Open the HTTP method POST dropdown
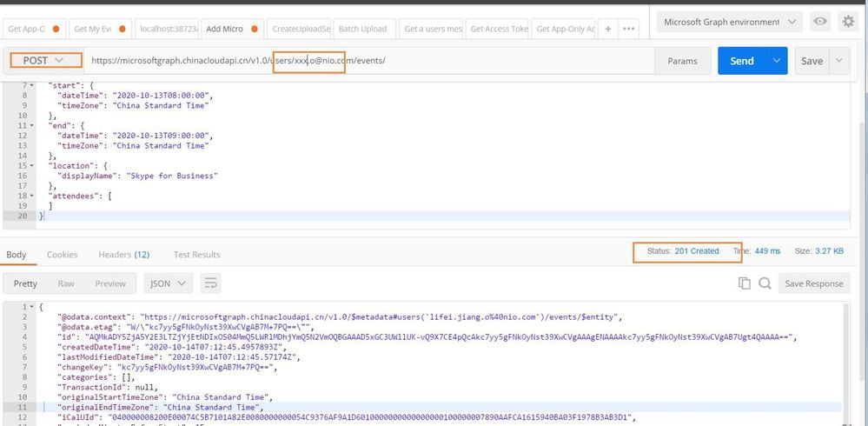This screenshot has width=868, height=426. click(x=43, y=60)
